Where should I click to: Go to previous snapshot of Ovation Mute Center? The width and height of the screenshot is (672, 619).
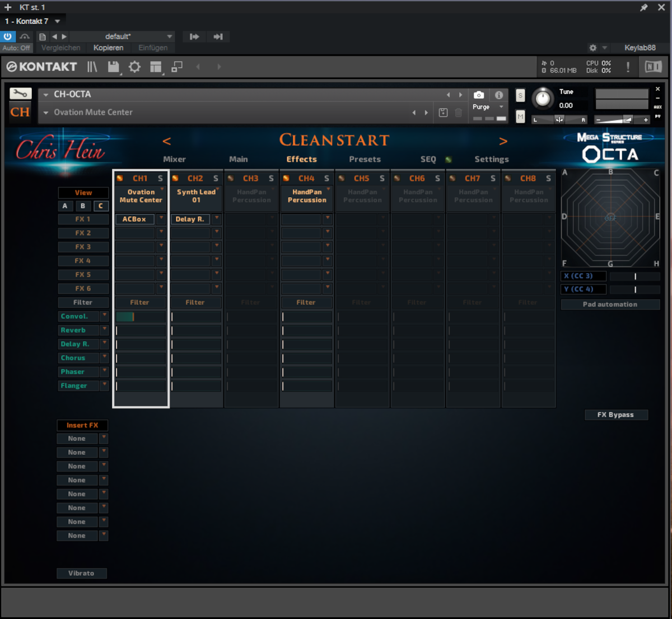(414, 113)
